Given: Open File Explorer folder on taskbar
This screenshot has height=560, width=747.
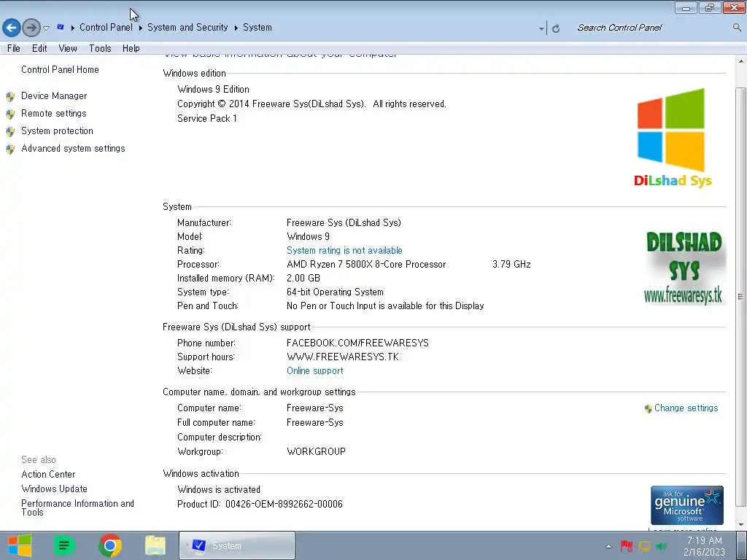Looking at the screenshot, I should tap(155, 545).
